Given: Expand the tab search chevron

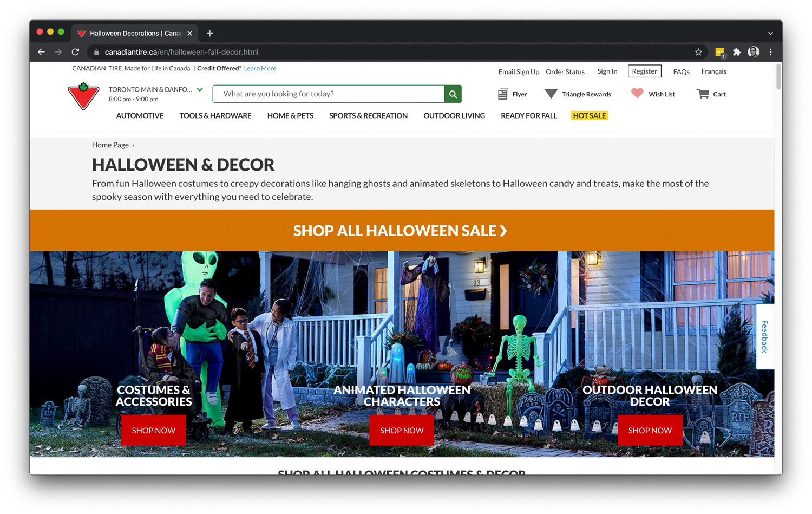Looking at the screenshot, I should click(770, 34).
